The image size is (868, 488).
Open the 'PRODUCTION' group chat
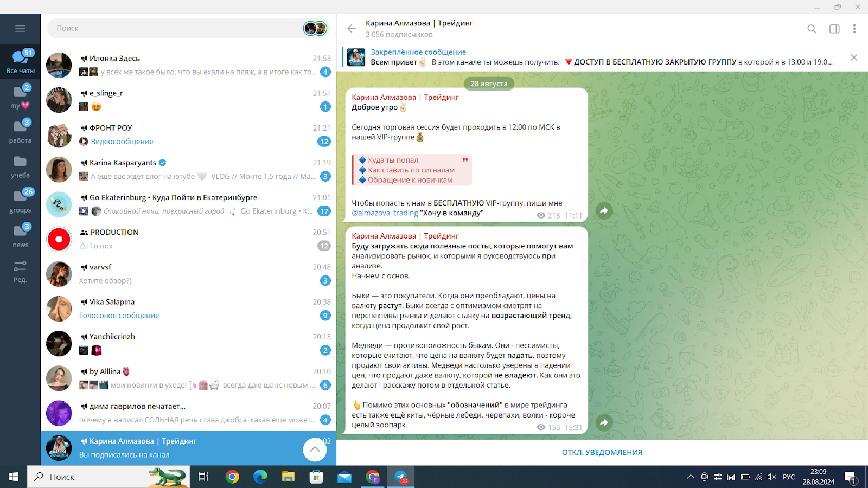188,239
